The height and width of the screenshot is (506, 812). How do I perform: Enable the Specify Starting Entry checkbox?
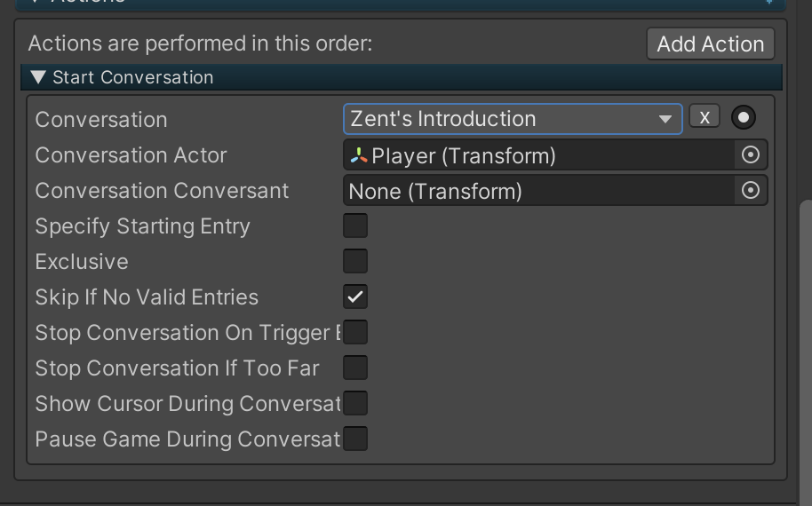[x=355, y=225]
